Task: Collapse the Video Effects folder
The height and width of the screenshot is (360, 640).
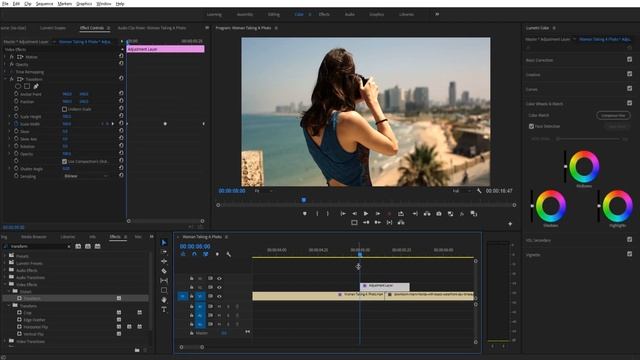Action: click(5, 284)
